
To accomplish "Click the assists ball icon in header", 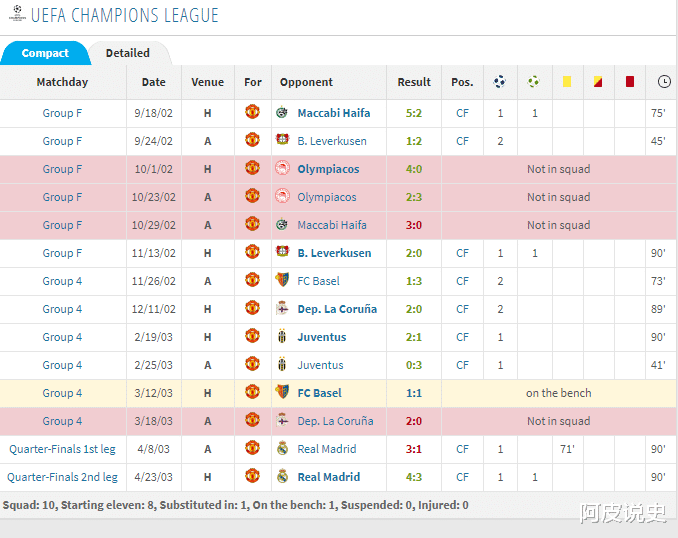I will 534,82.
